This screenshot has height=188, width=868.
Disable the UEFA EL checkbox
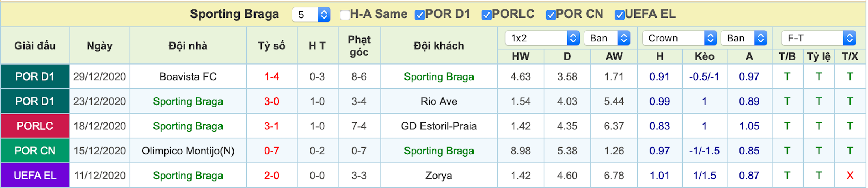pos(620,15)
